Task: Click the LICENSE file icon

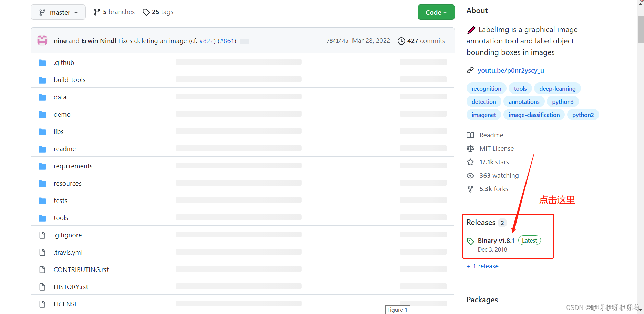Action: [x=42, y=304]
